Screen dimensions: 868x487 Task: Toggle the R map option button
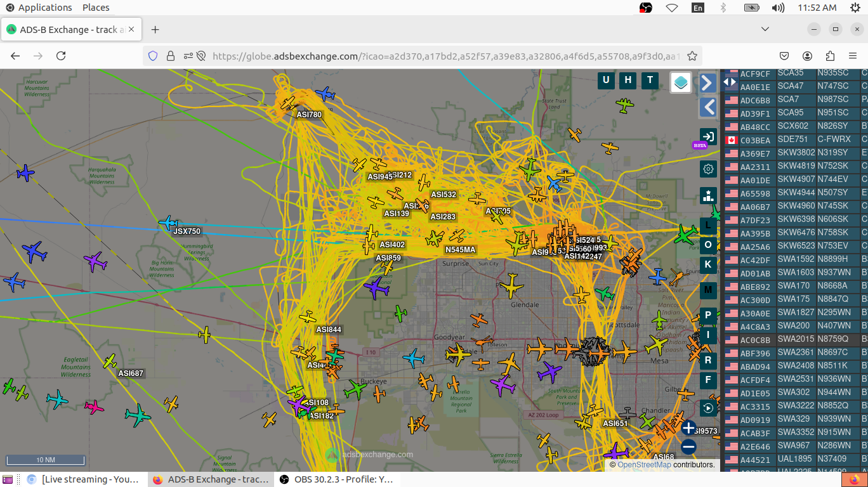tap(708, 360)
